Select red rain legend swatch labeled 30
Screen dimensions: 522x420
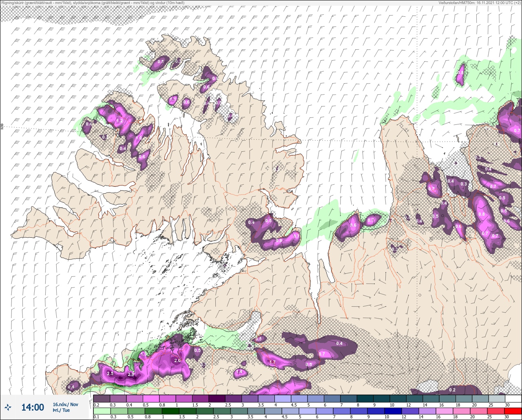tap(513, 411)
